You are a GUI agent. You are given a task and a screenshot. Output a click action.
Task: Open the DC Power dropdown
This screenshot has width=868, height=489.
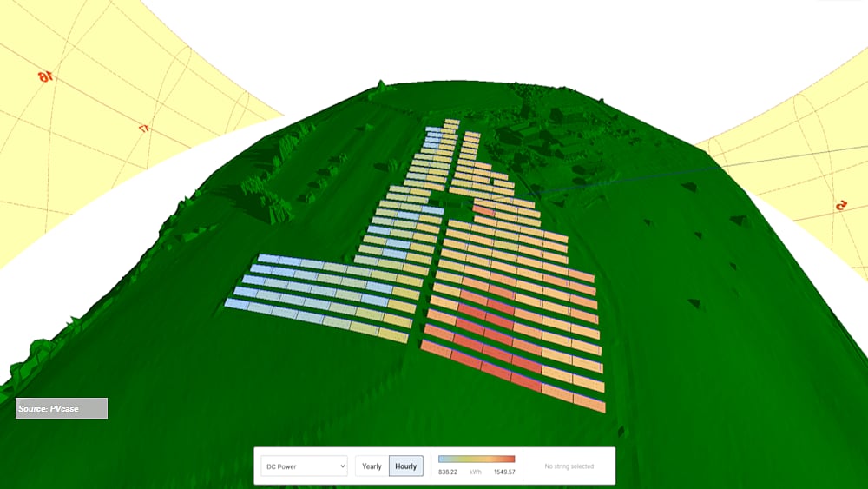(304, 466)
